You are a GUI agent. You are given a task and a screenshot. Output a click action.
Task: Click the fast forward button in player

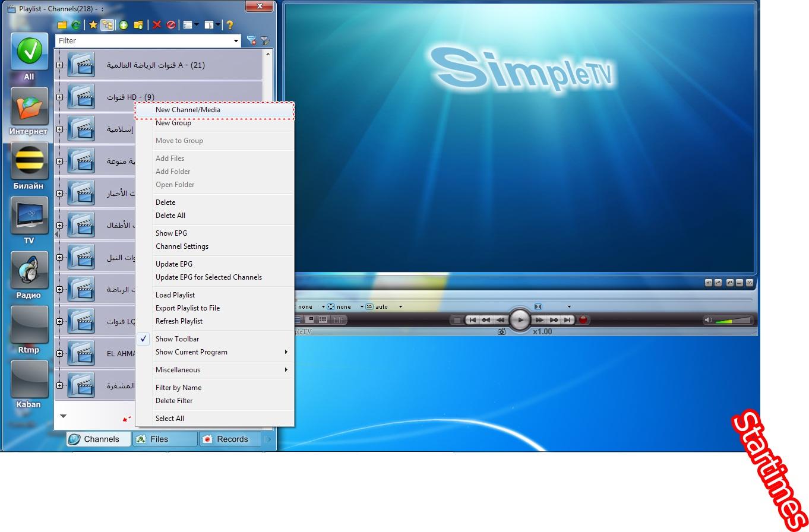point(539,320)
